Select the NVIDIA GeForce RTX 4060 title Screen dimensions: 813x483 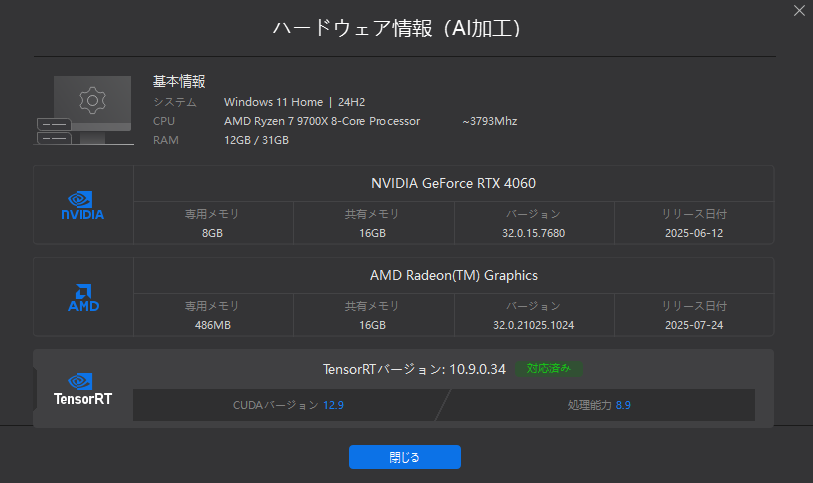[453, 183]
